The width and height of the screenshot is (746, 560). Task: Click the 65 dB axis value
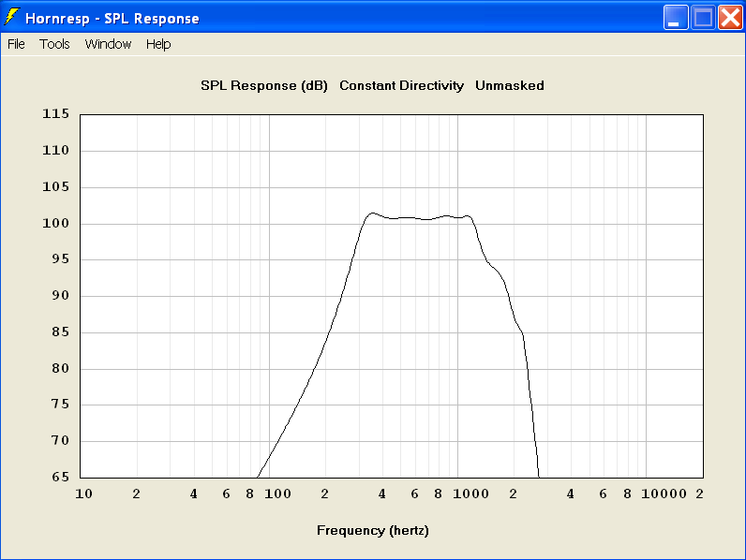pos(60,477)
